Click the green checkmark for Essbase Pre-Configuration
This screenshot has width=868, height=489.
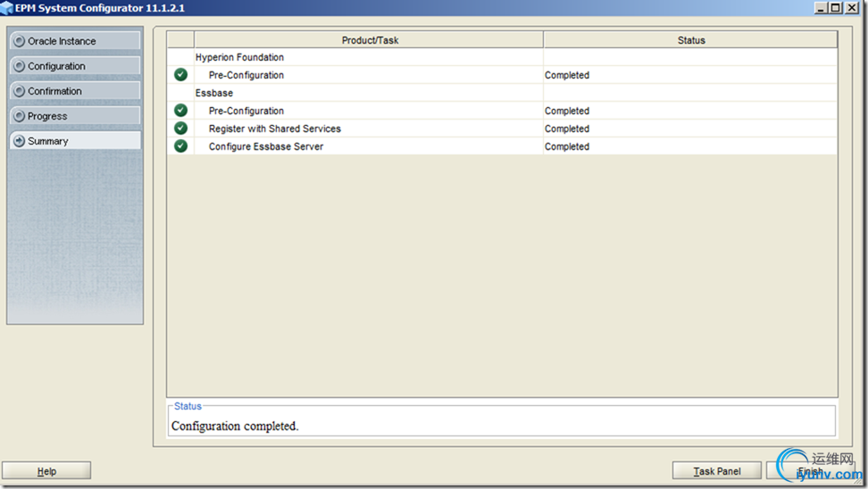pos(180,111)
